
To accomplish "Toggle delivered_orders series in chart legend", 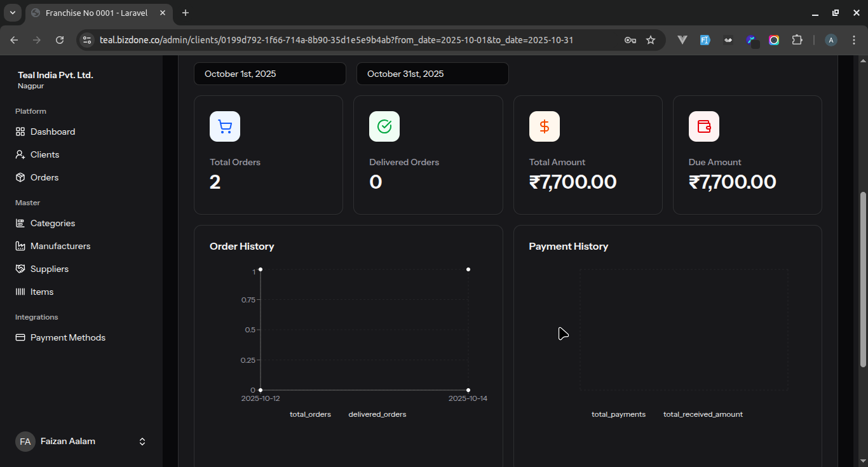I will [x=377, y=414].
